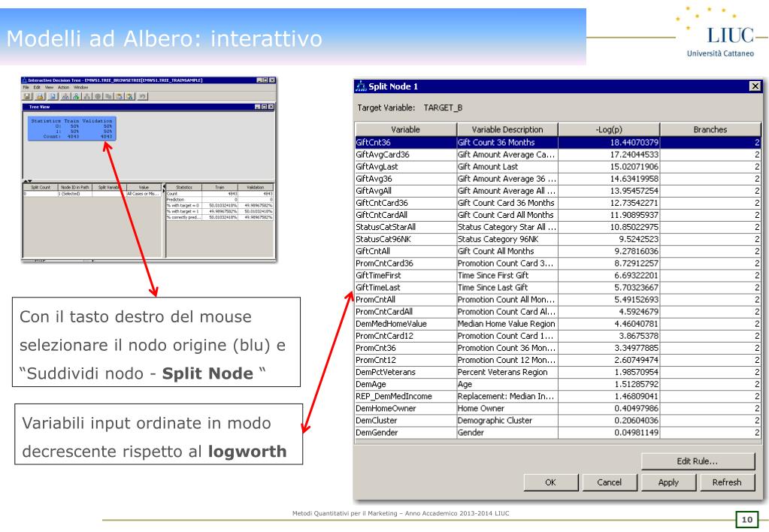Click the floppy-disk Save icon in Interactive Decision Tree toolbar
The height and width of the screenshot is (532, 769).
point(27,96)
